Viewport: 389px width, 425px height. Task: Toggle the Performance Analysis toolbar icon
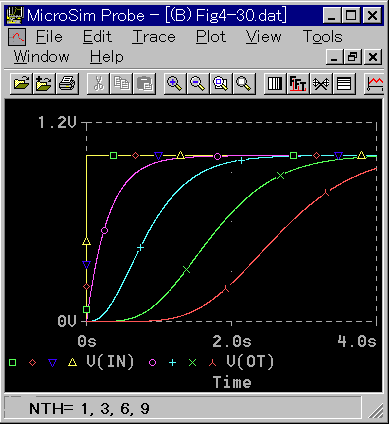coord(321,83)
